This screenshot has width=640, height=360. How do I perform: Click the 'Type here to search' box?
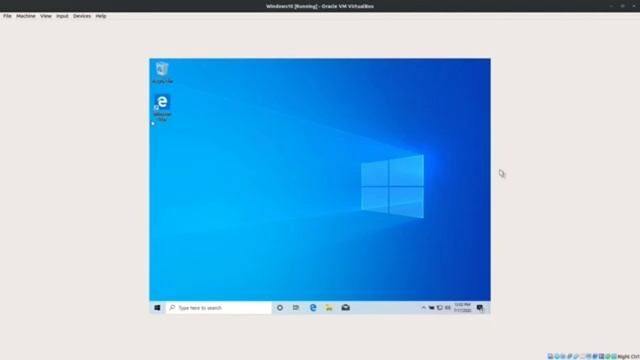pyautogui.click(x=219, y=308)
